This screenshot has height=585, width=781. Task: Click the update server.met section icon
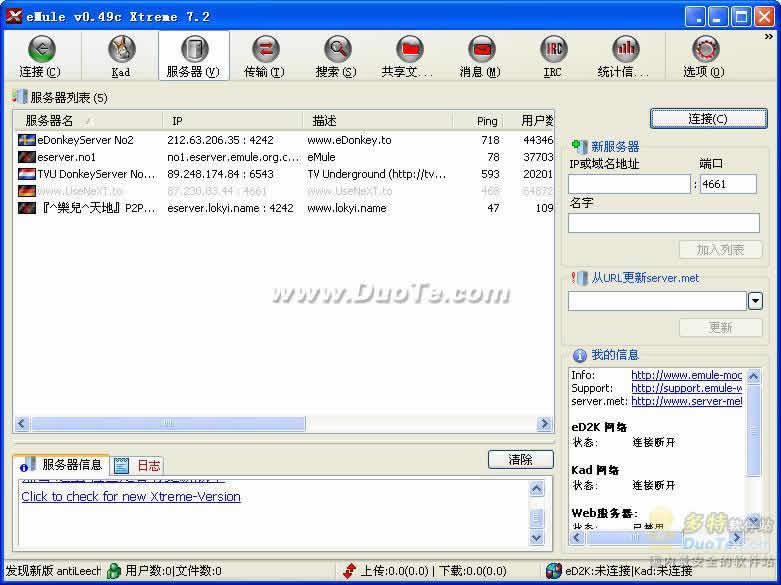pyautogui.click(x=579, y=278)
